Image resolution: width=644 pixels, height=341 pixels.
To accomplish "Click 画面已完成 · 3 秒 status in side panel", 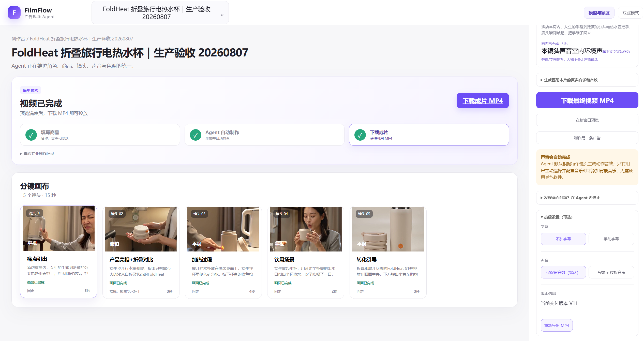I will (555, 44).
